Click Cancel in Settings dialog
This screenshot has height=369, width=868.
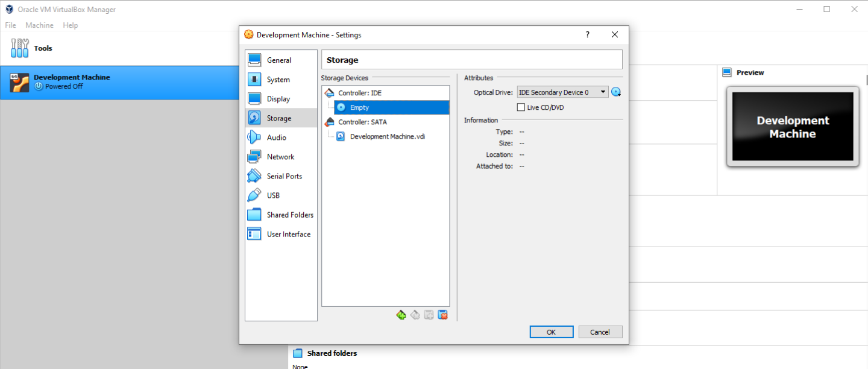(x=600, y=332)
